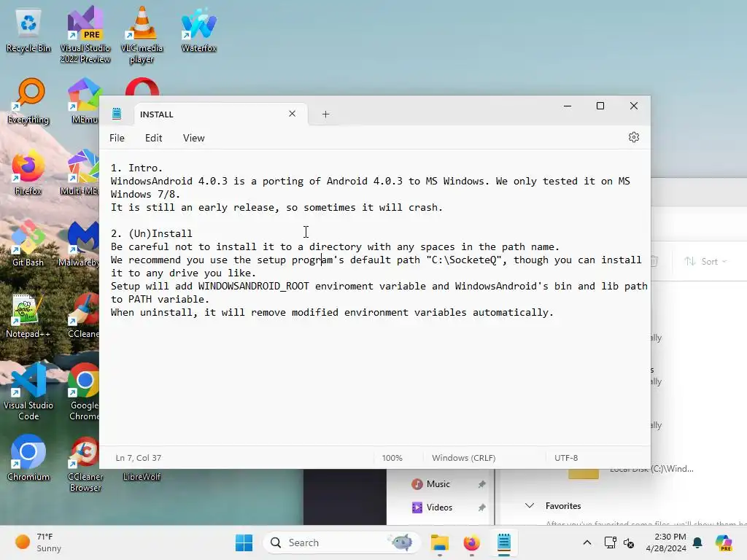
Task: Add a new Notepad tab
Action: (325, 114)
